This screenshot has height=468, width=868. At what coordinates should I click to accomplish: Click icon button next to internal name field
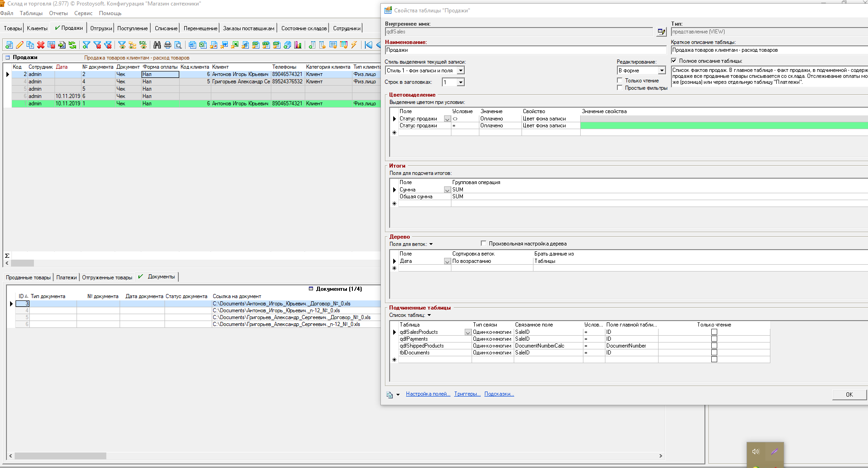(661, 32)
